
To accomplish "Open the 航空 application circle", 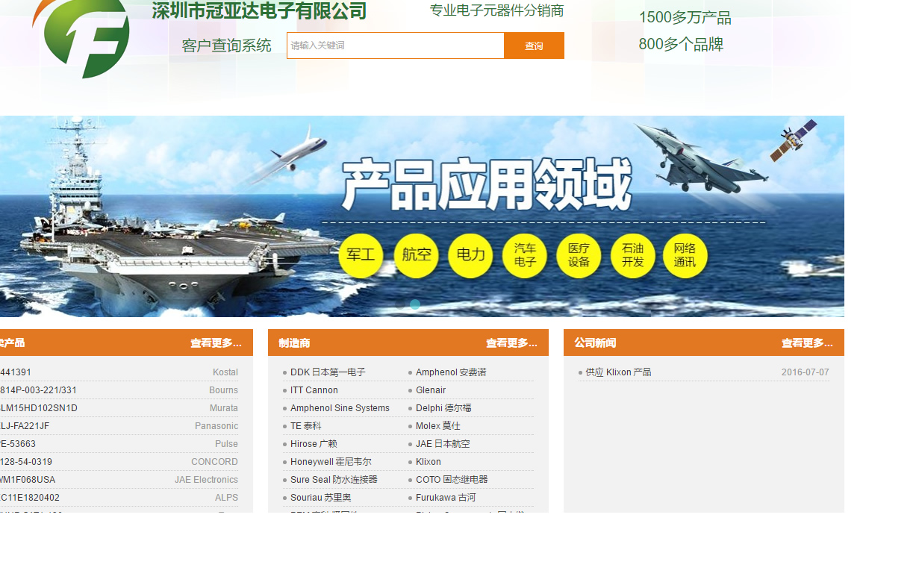I will click(x=416, y=255).
